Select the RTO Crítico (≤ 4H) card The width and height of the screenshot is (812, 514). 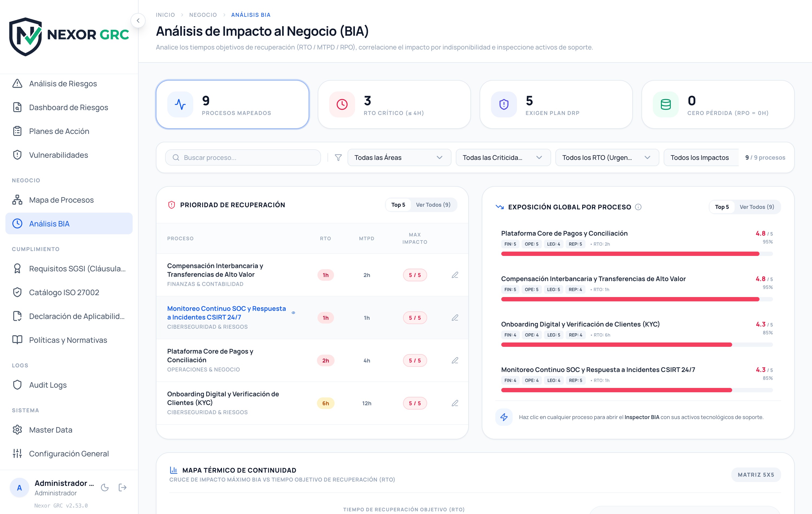(x=394, y=104)
